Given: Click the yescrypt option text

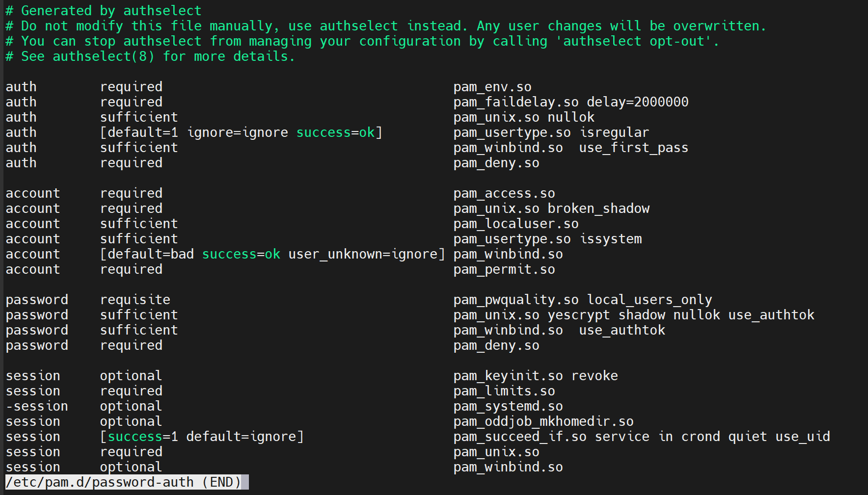Looking at the screenshot, I should (x=578, y=315).
